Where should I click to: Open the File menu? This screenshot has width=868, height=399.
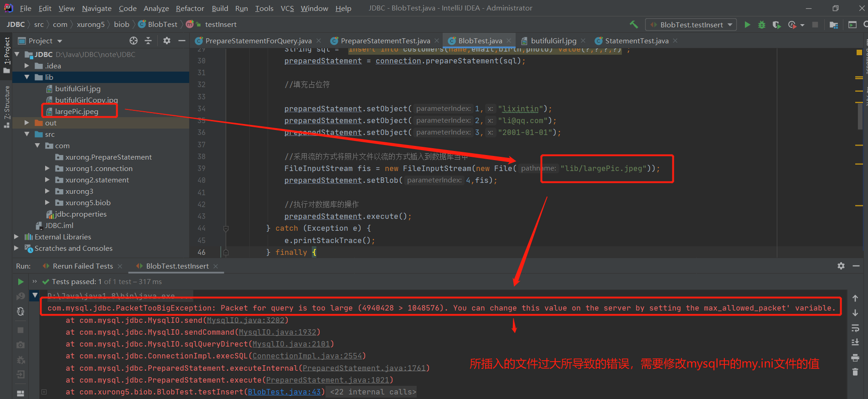[26, 8]
